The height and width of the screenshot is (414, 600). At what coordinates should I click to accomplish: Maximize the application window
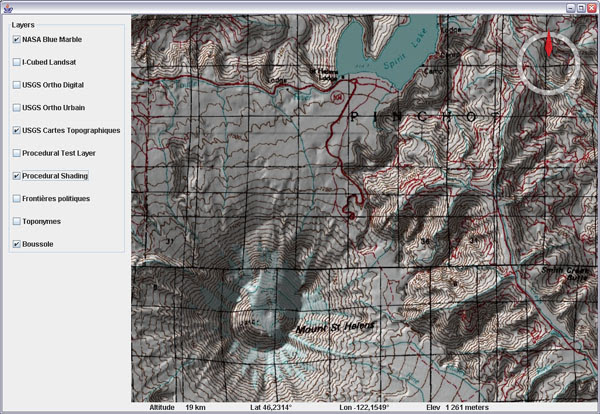click(x=581, y=8)
